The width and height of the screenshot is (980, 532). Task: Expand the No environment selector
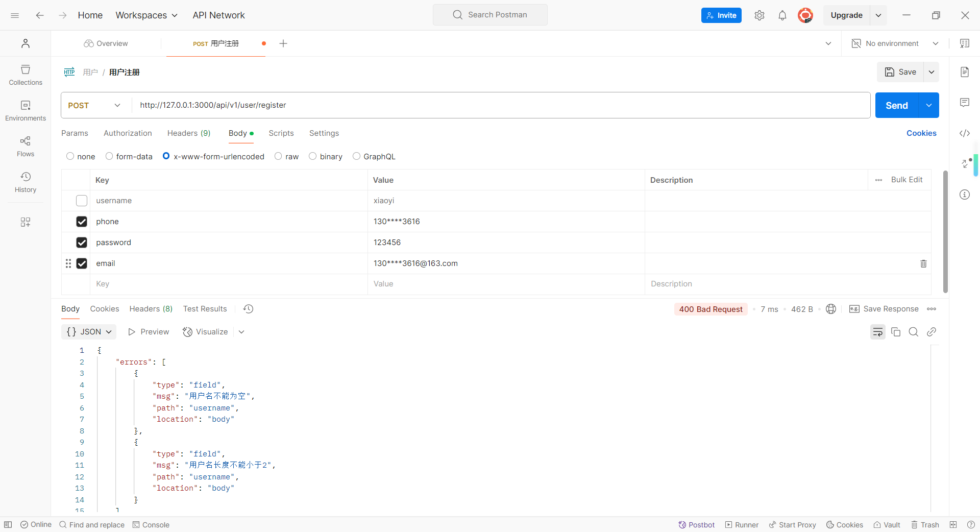tap(895, 43)
